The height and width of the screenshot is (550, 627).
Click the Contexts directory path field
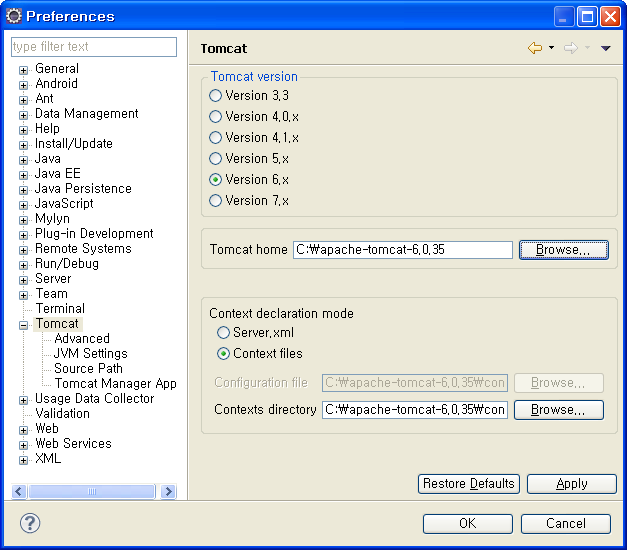tap(415, 410)
